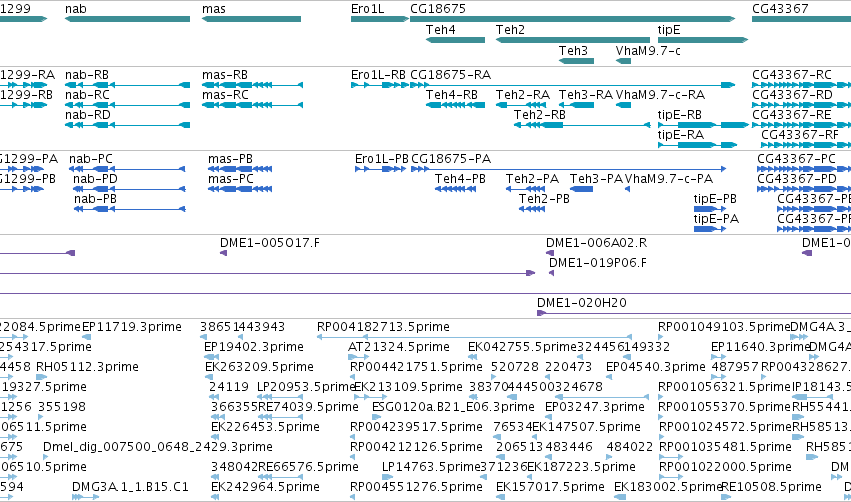
Task: Click the Ero1L gene label
Action: [x=367, y=9]
